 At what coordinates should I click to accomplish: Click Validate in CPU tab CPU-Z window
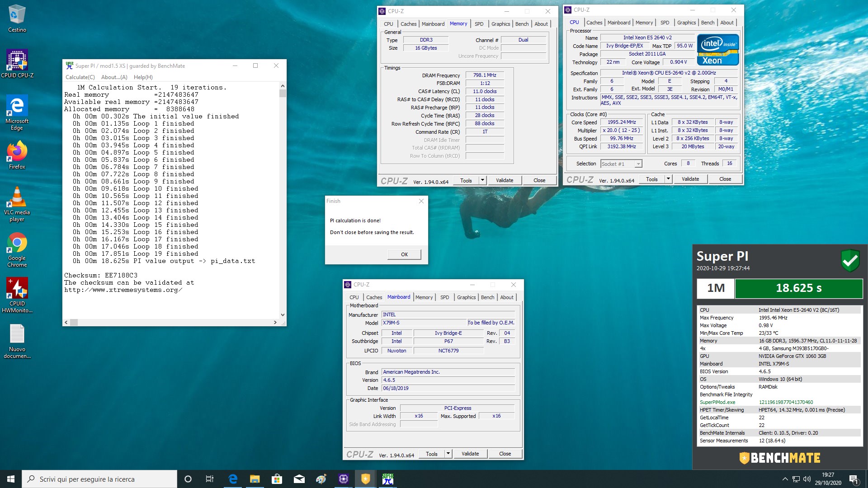tap(690, 179)
